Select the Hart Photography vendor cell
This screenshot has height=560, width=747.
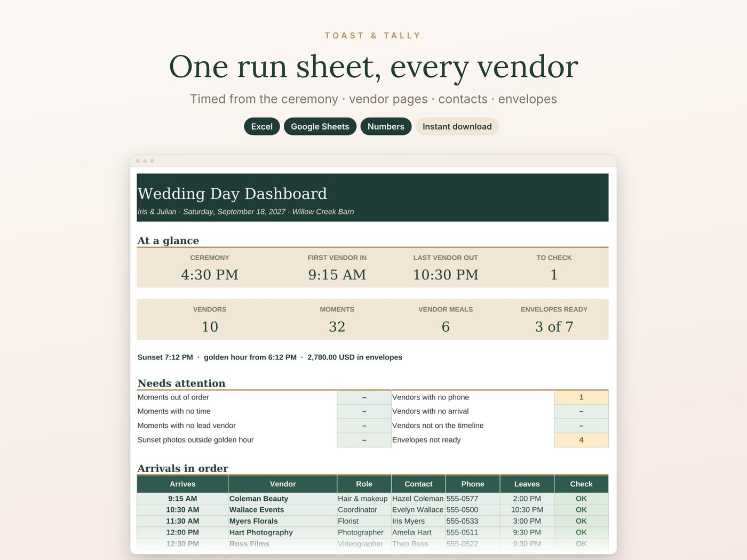click(x=283, y=532)
